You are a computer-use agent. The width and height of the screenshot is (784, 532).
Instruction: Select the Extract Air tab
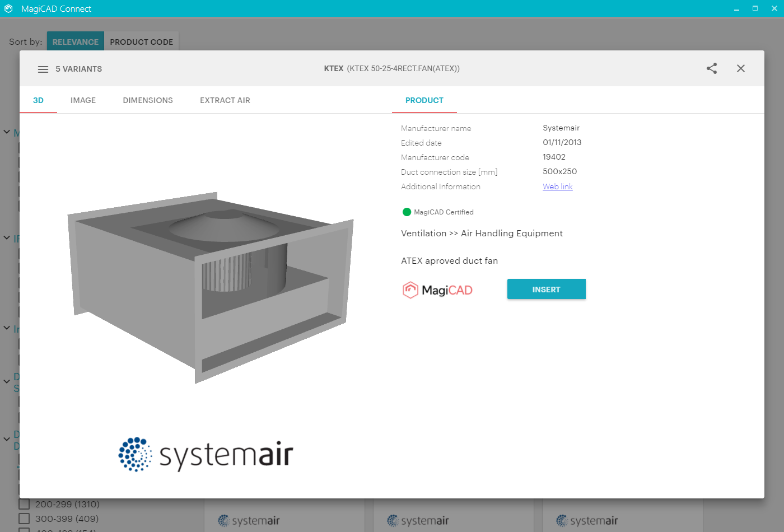tap(225, 100)
